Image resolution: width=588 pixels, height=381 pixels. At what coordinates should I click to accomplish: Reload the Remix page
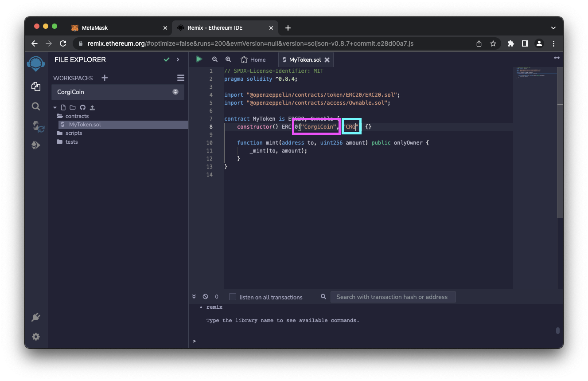point(63,43)
